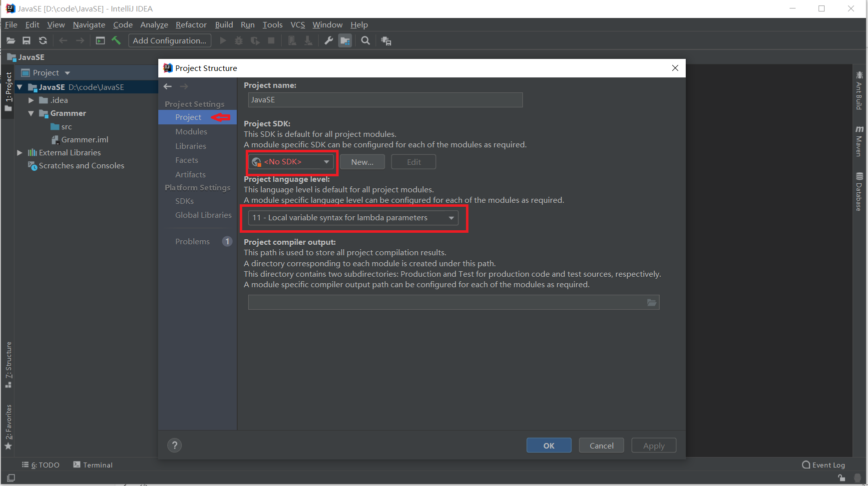Collapse the Grammer module folder

31,113
